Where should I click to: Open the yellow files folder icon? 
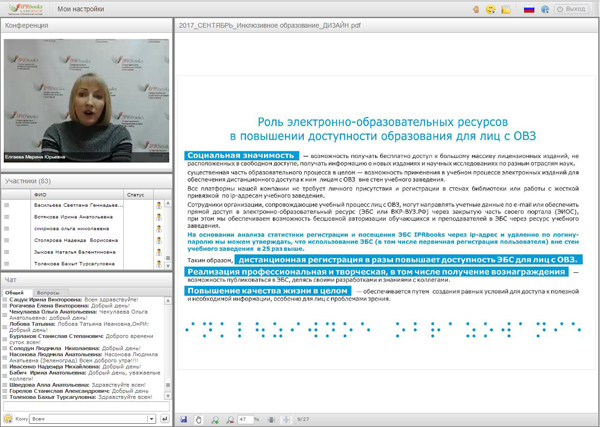coord(506,9)
